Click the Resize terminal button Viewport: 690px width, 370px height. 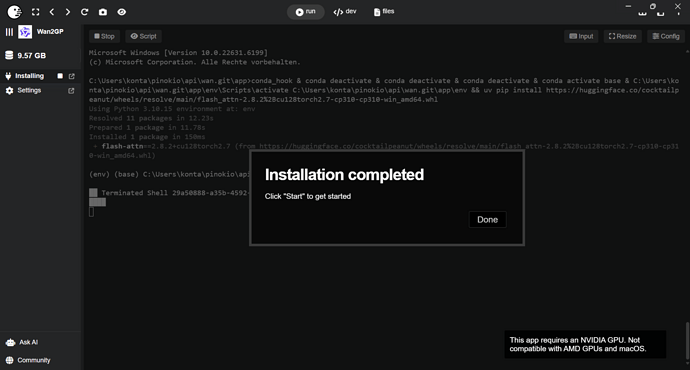point(622,36)
